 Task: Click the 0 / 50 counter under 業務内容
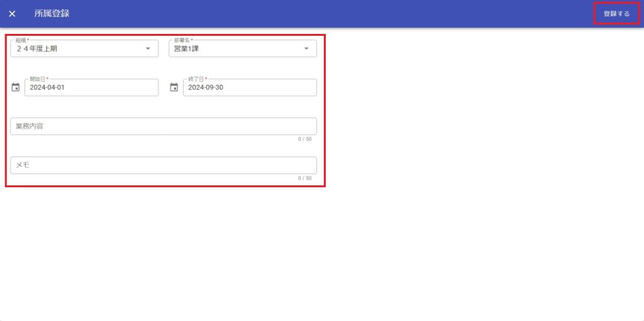(304, 139)
